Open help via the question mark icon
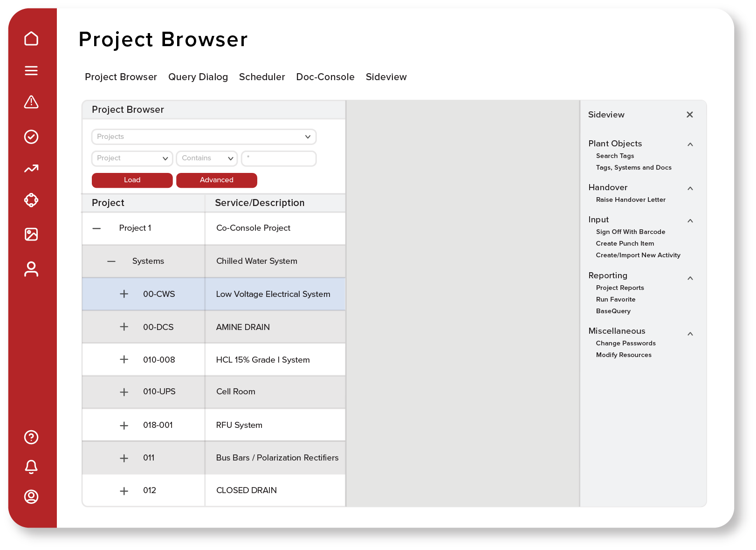This screenshot has height=550, width=756. tap(31, 437)
